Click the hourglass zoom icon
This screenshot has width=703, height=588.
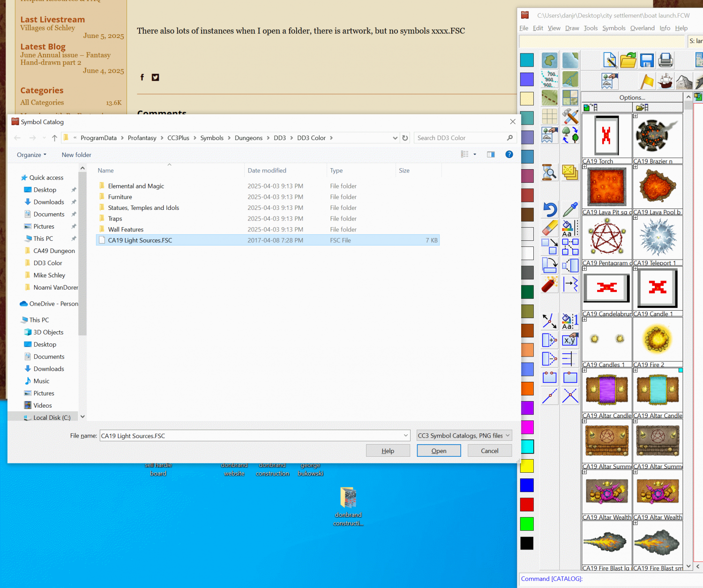[x=549, y=172]
